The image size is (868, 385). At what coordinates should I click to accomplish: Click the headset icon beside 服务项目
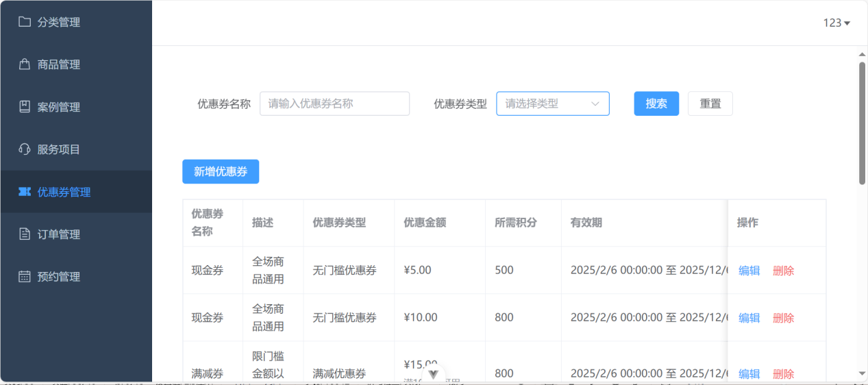point(25,149)
